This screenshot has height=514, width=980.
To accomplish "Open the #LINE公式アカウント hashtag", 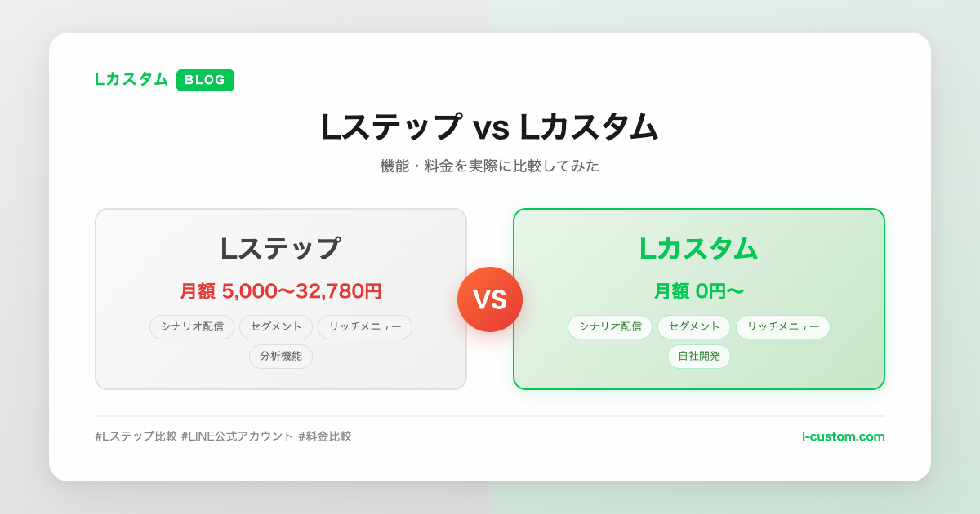I will point(238,436).
